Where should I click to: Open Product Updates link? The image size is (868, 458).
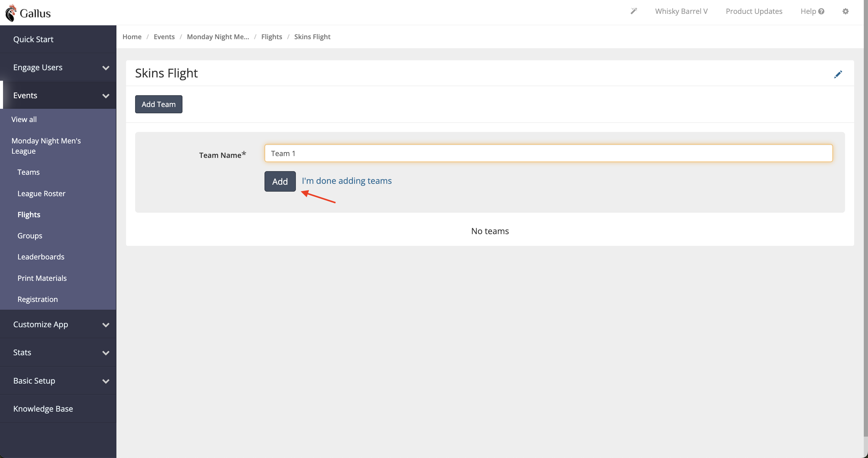(x=754, y=11)
